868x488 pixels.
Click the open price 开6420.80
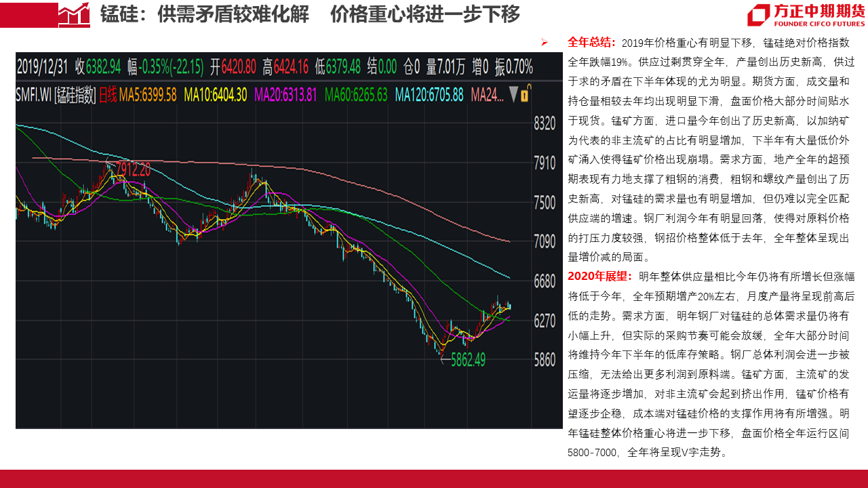tap(233, 67)
